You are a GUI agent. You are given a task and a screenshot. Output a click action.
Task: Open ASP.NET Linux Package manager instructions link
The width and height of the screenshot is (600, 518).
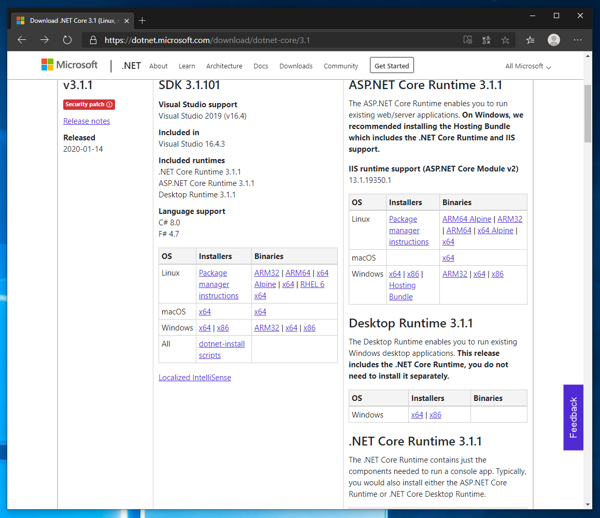[x=408, y=230]
